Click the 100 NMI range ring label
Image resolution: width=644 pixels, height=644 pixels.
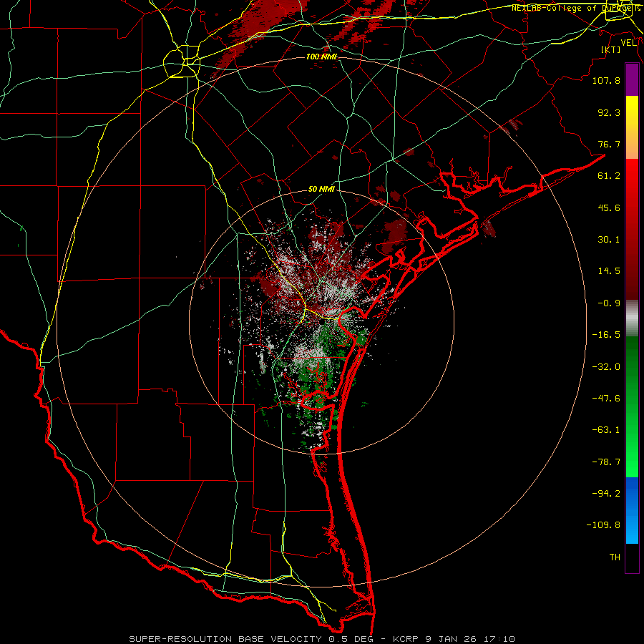321,57
